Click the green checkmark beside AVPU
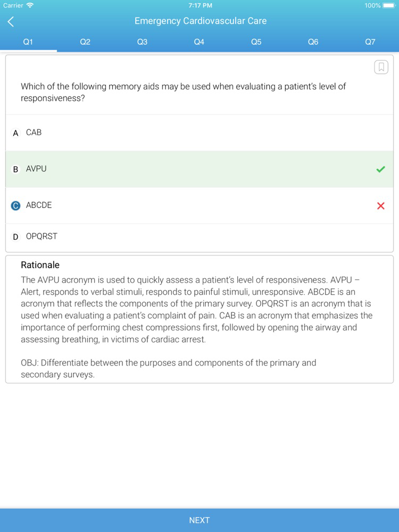 tap(381, 169)
